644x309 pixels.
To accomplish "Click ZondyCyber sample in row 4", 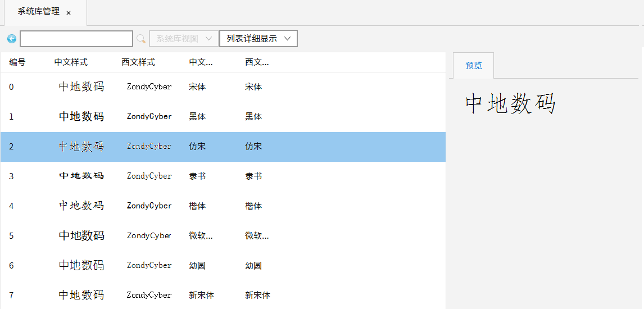I will (x=149, y=206).
